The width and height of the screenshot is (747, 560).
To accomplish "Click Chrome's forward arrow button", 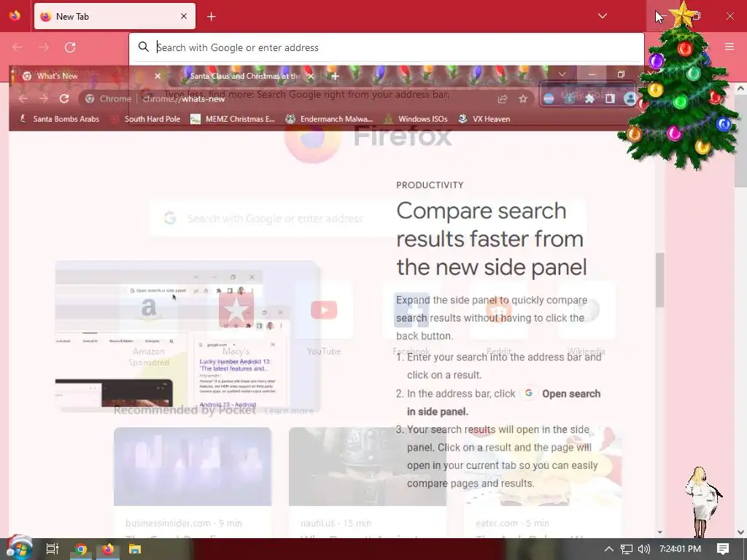I will pyautogui.click(x=44, y=98).
